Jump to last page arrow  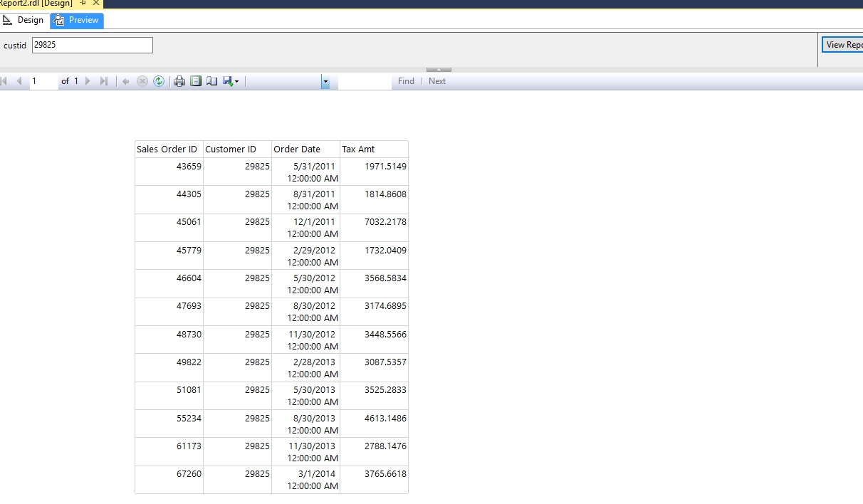point(104,81)
